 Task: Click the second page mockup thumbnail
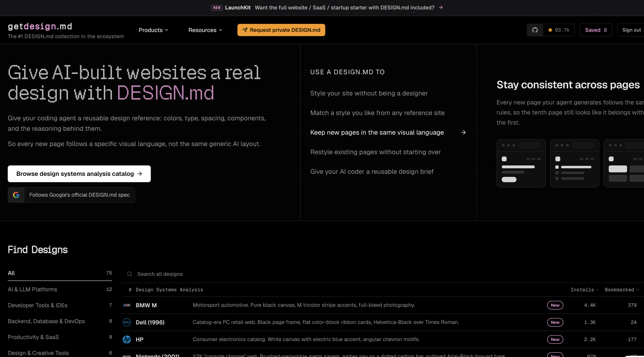click(575, 163)
